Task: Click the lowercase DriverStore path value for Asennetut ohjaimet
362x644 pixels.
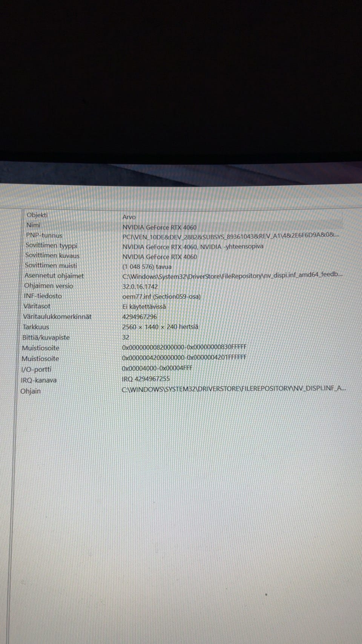Action: pos(232,276)
